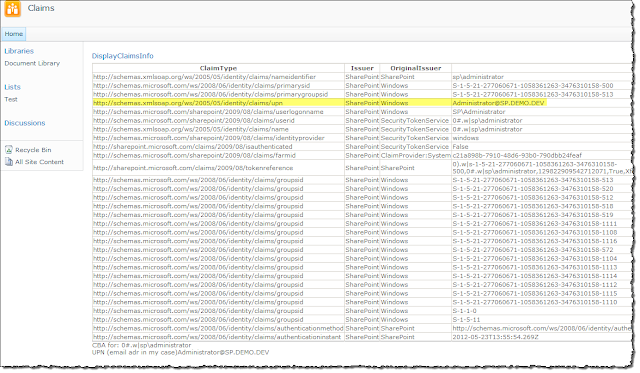Image resolution: width=640 pixels, height=373 pixels.
Task: Click the groupsid value ending in -1108
Action: 535,232
